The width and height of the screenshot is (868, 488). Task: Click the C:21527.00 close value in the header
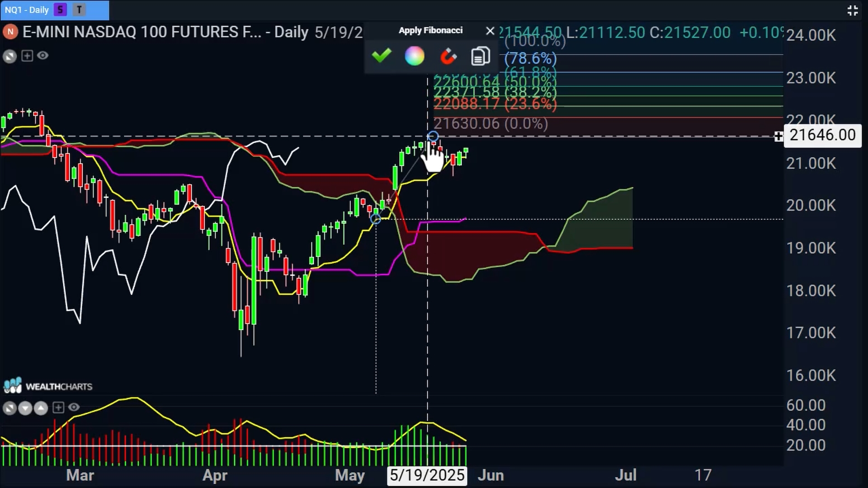[x=690, y=33]
